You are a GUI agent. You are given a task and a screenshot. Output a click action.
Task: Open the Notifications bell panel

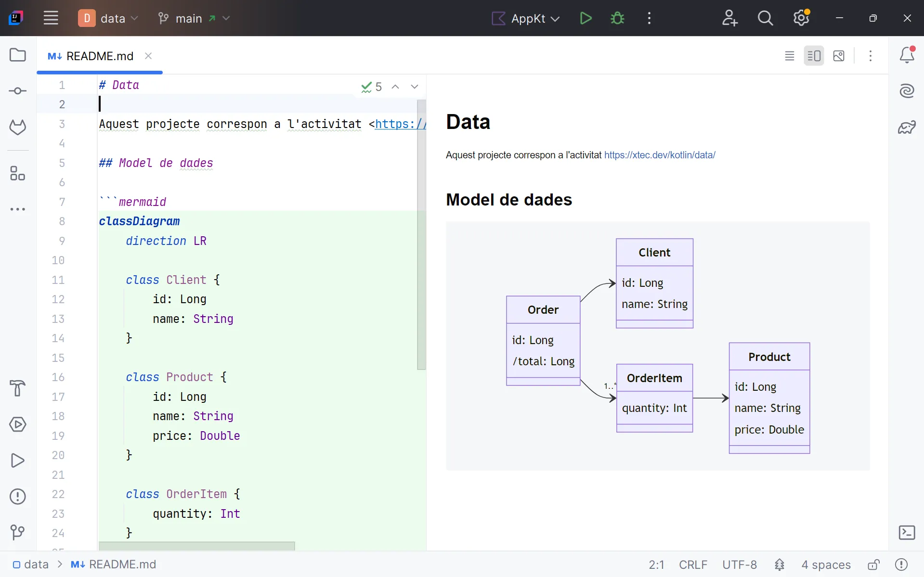(907, 55)
